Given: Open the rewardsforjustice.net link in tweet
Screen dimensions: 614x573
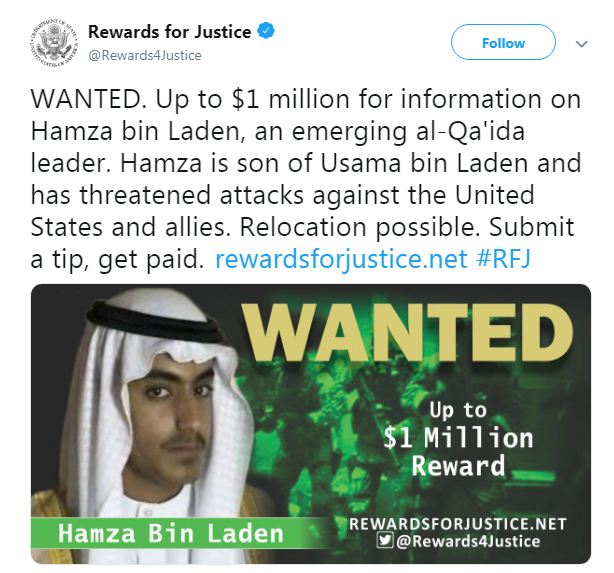Looking at the screenshot, I should pyautogui.click(x=341, y=259).
